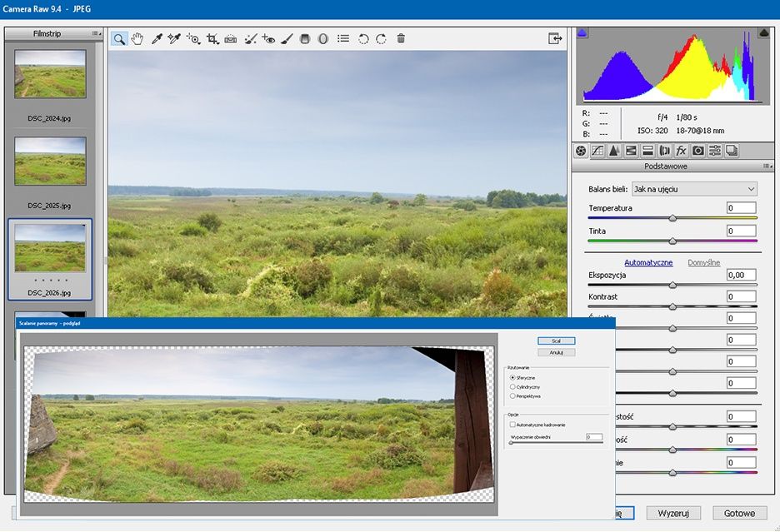Select the DSC_2024.jpg thumbnail in Filmstrip
The image size is (780, 532).
pos(50,73)
